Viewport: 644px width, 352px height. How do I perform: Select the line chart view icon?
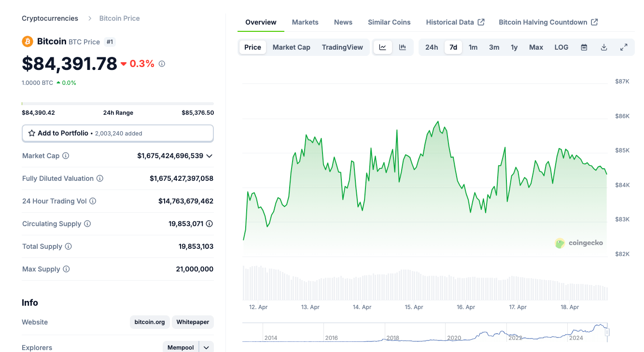[x=382, y=47]
